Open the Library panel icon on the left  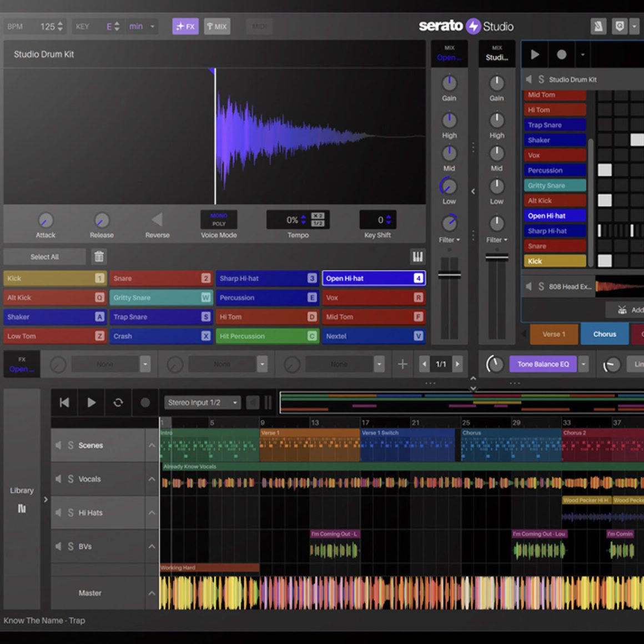[x=22, y=509]
